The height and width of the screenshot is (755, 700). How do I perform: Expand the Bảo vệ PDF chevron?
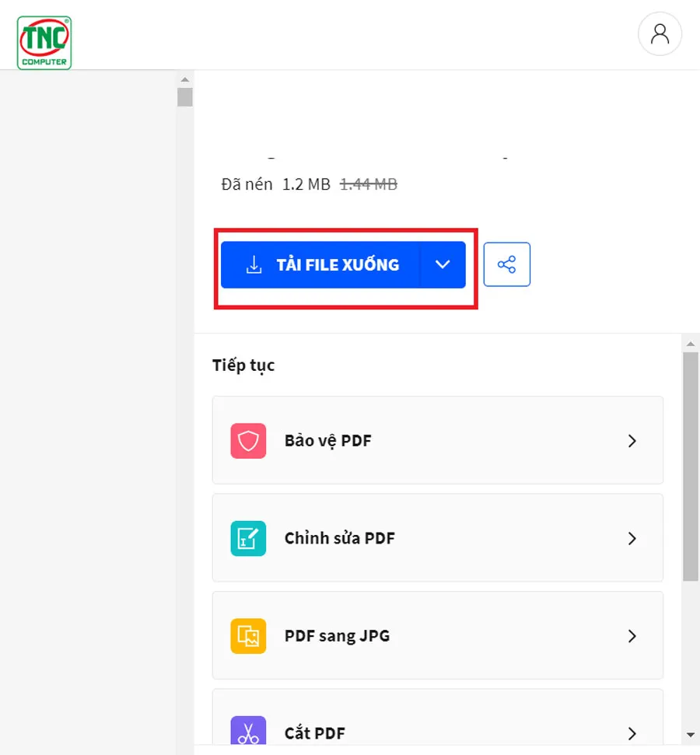point(632,441)
